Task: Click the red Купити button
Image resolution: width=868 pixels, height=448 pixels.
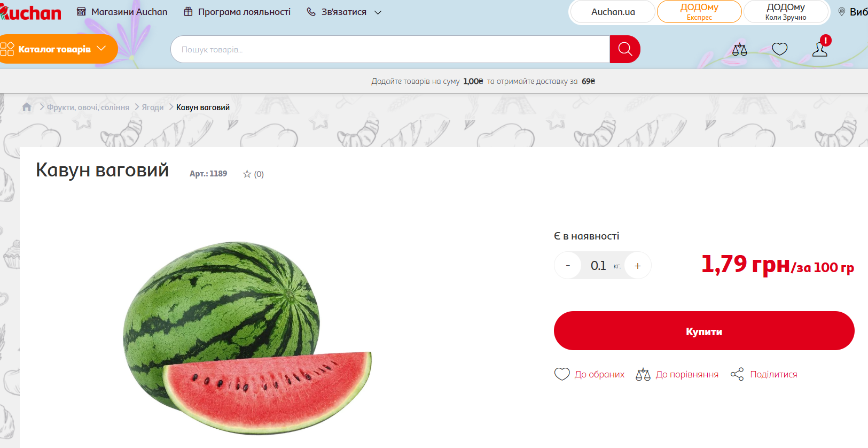Action: (704, 331)
